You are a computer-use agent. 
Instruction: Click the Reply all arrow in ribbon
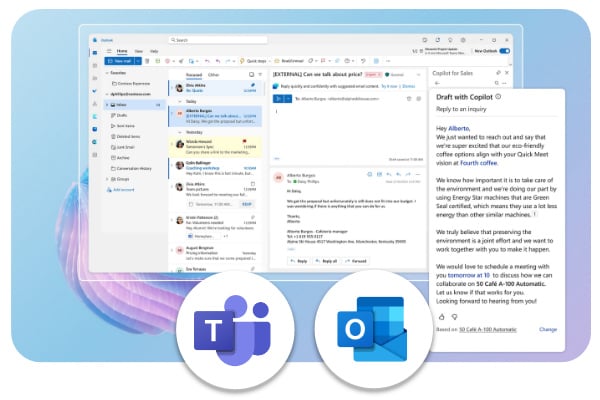click(x=218, y=61)
